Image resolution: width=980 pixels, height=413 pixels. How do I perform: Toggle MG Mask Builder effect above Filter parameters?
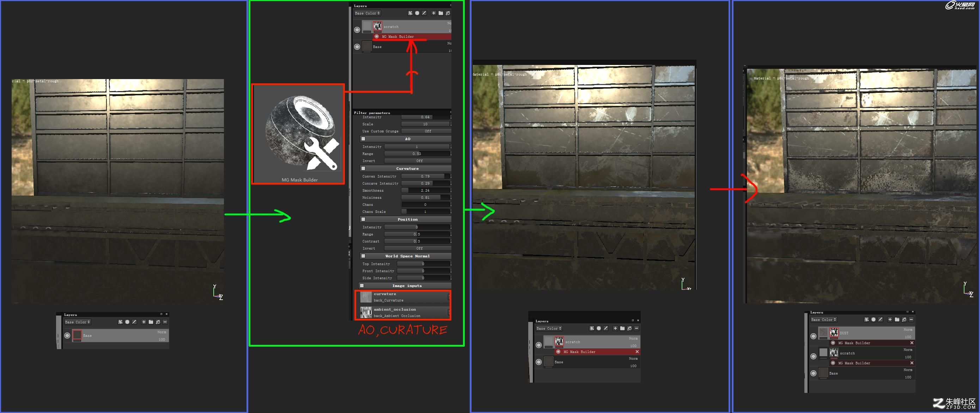point(377,37)
